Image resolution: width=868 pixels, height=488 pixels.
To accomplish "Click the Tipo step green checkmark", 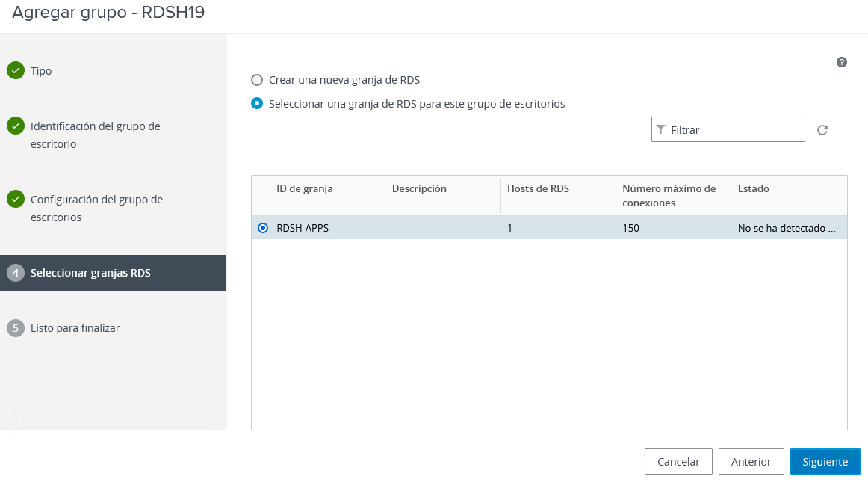I will click(x=16, y=70).
